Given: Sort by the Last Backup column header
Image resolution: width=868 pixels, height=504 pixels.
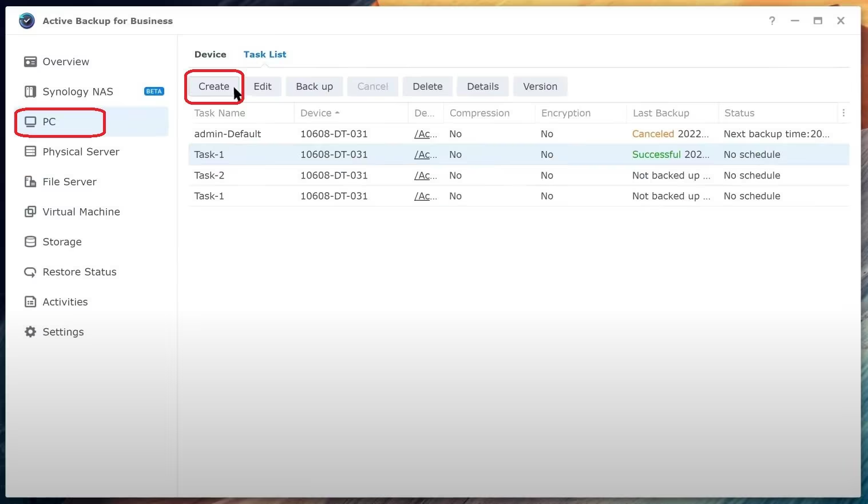Looking at the screenshot, I should pyautogui.click(x=672, y=113).
